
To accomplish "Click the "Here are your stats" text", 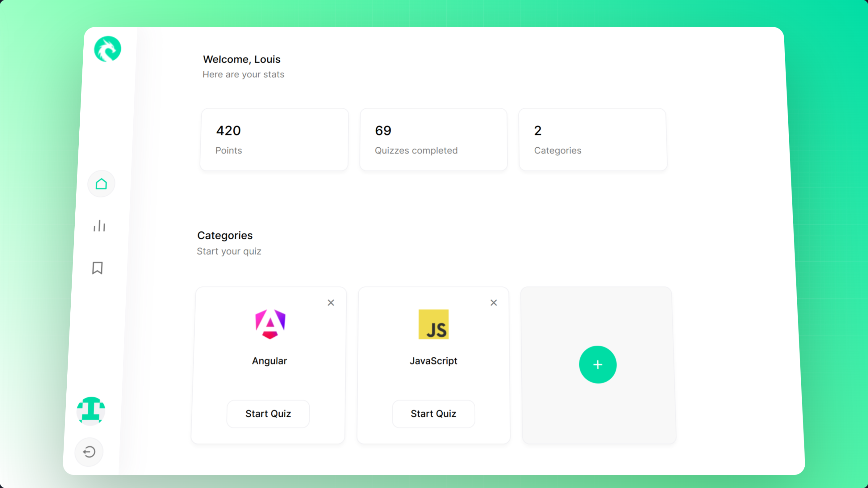I will [x=243, y=74].
